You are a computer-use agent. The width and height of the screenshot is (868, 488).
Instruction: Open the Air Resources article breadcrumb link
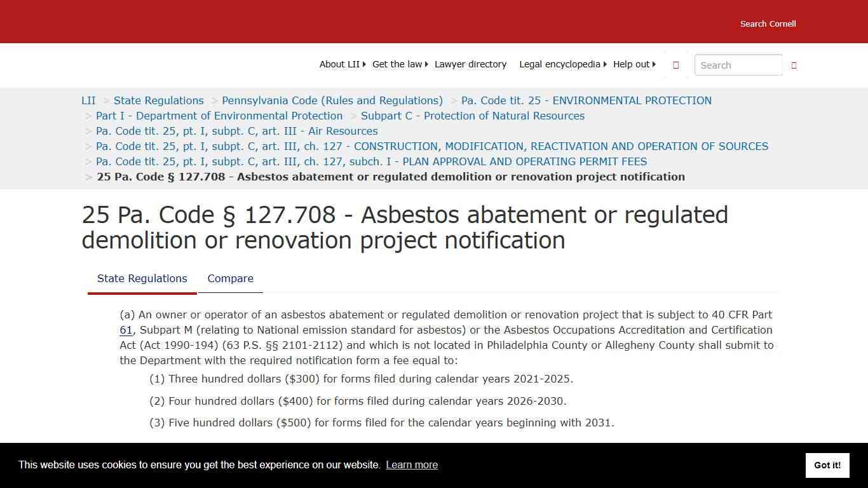pos(236,131)
